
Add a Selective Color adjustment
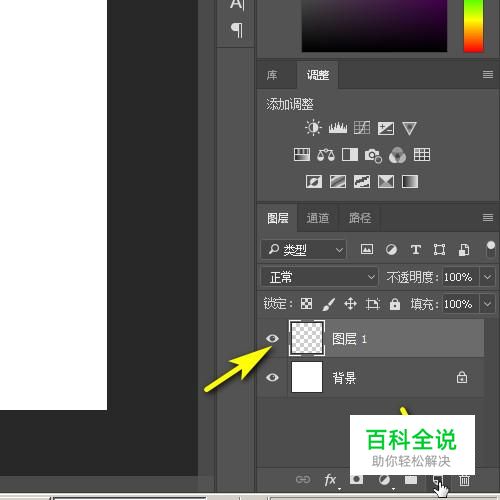click(386, 182)
